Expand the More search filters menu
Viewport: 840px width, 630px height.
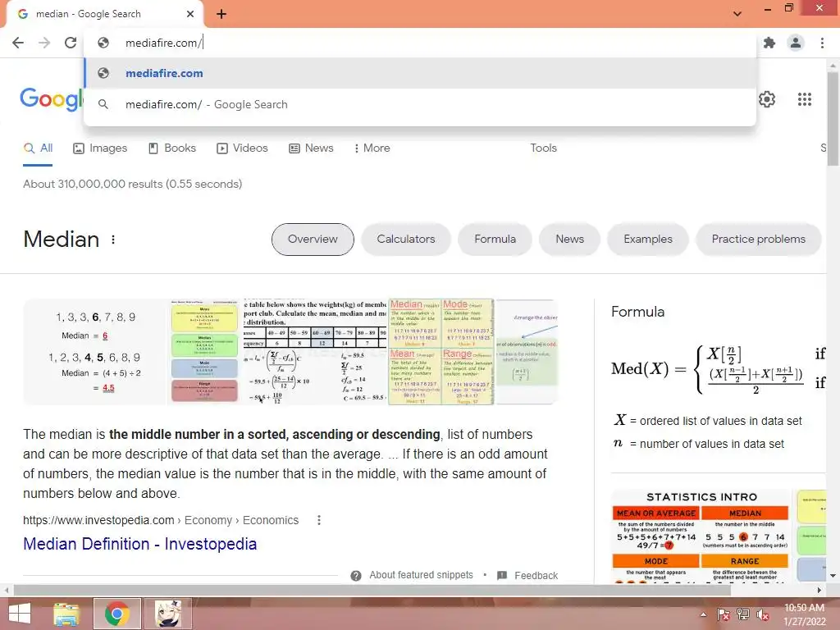372,148
